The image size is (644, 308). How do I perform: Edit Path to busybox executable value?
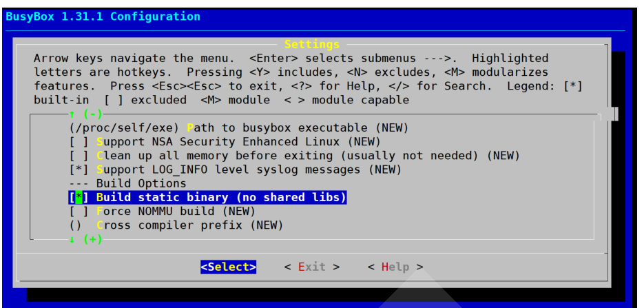[125, 127]
